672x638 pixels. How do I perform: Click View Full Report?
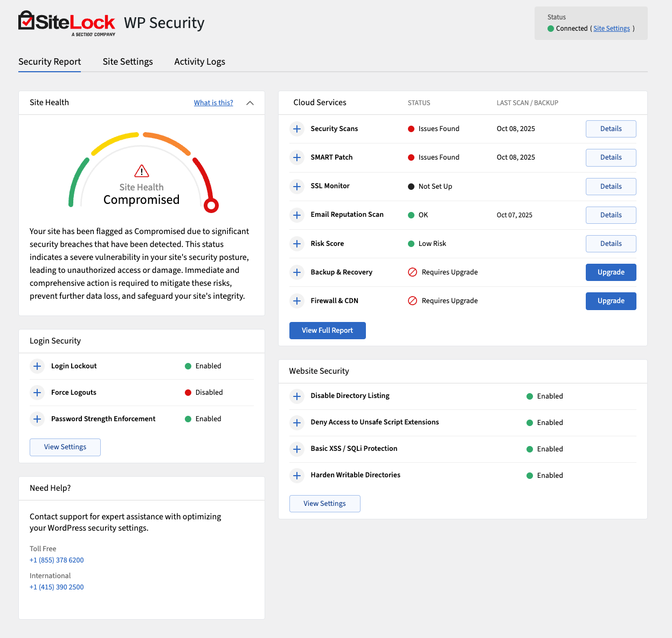coord(327,330)
